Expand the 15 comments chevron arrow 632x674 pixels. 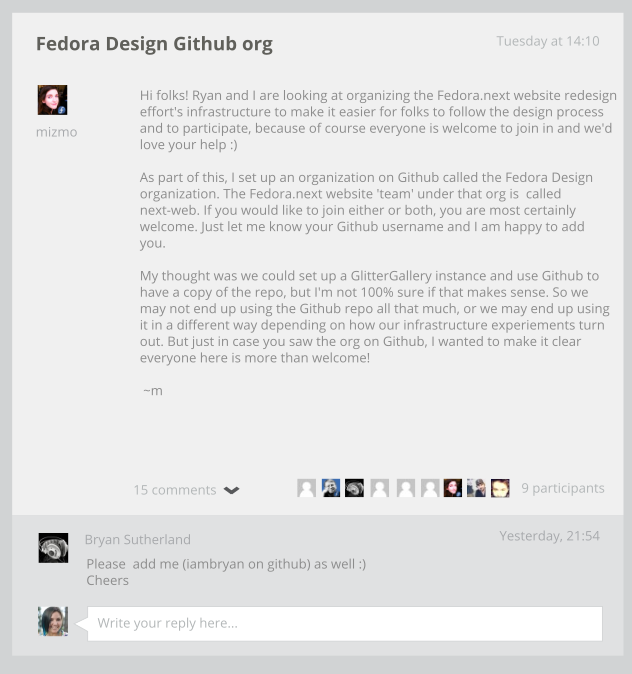pos(231,490)
